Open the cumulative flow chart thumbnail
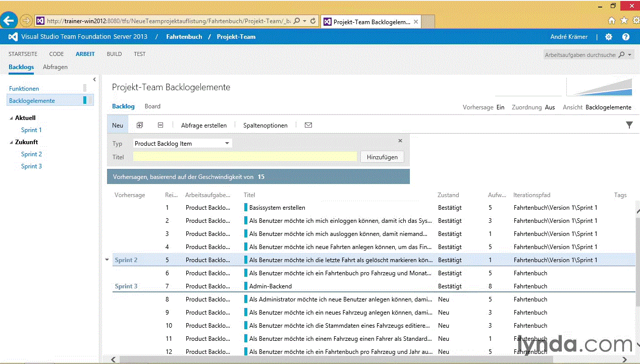 coord(599,87)
